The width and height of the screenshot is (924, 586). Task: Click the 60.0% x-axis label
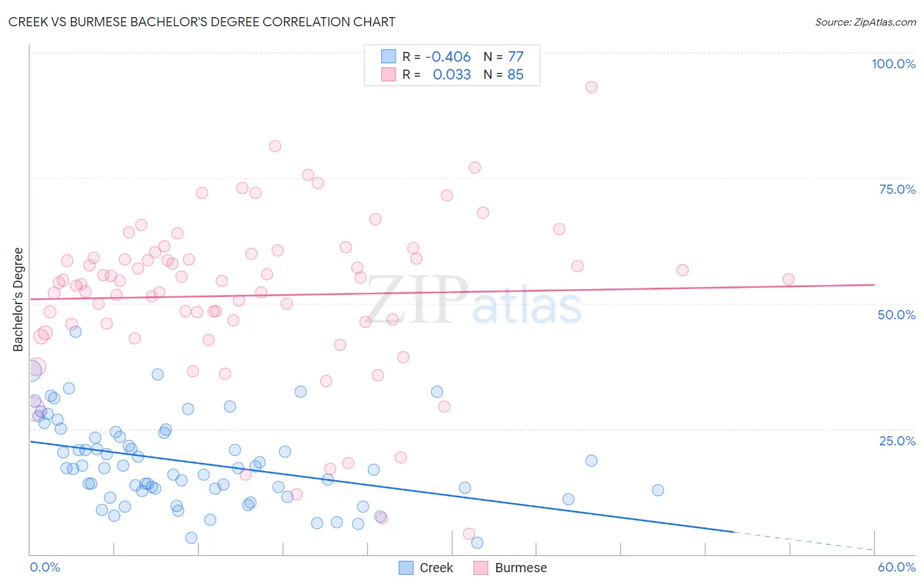pyautogui.click(x=896, y=567)
